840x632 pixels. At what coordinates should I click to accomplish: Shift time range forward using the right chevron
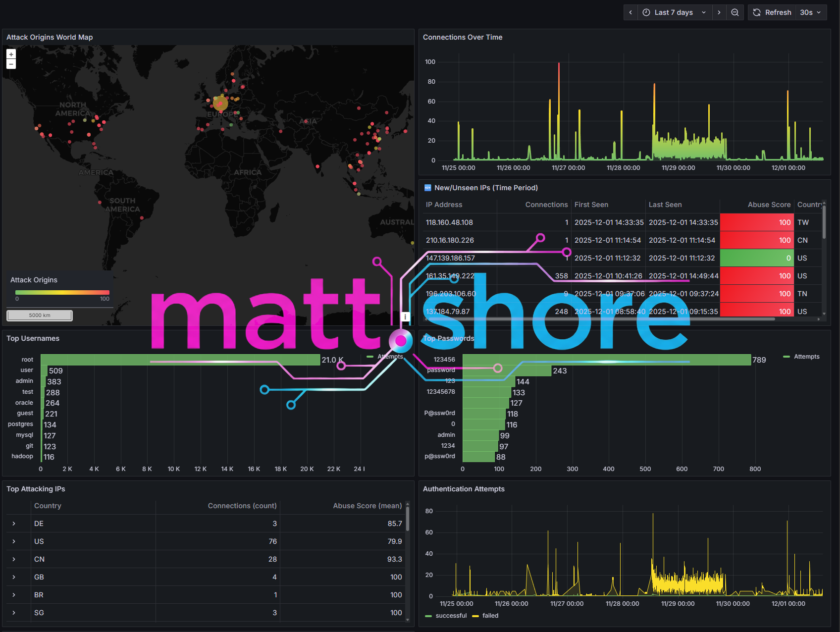719,12
